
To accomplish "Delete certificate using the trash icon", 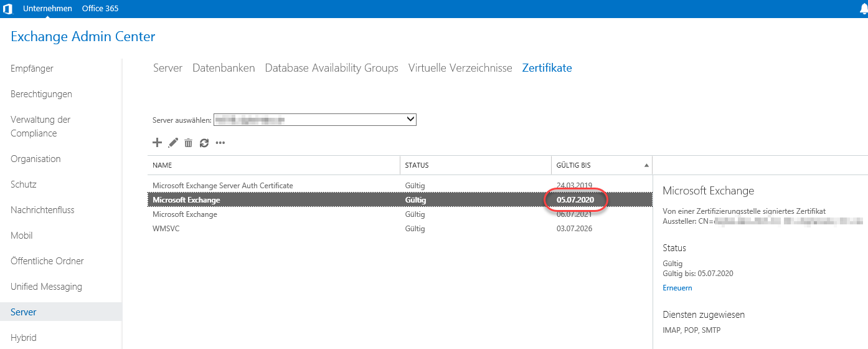I will point(188,143).
